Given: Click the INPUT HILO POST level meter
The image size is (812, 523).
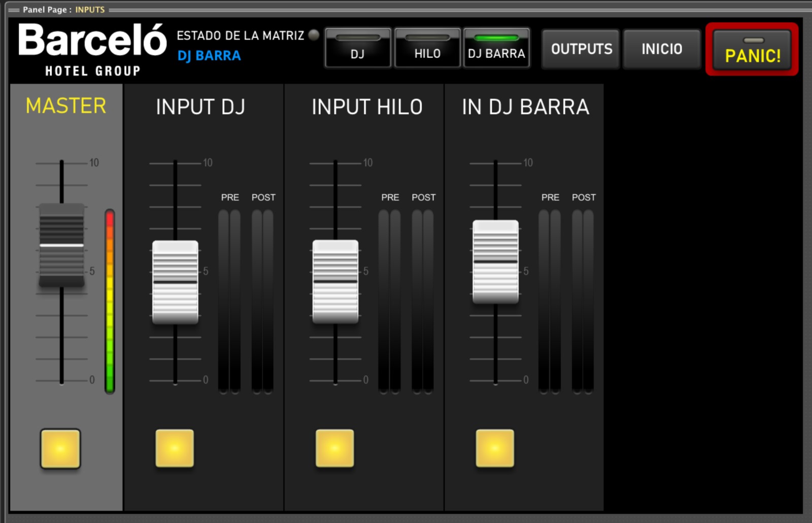Looking at the screenshot, I should tap(423, 301).
